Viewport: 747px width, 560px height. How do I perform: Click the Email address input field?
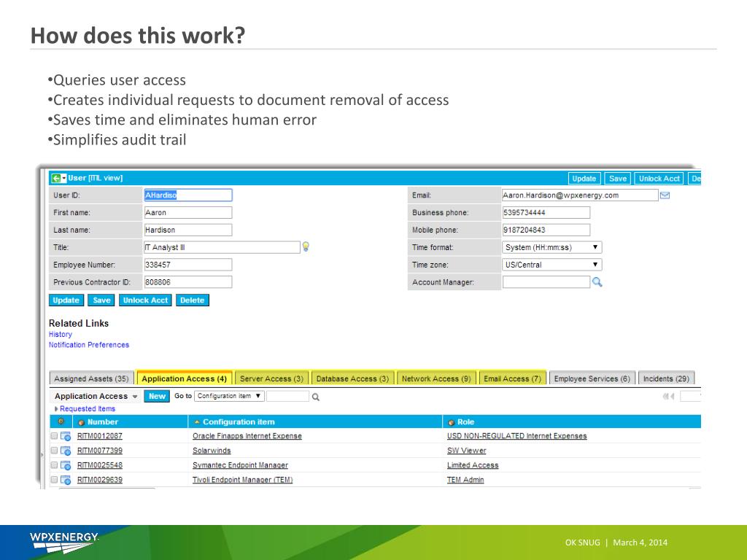pos(580,195)
